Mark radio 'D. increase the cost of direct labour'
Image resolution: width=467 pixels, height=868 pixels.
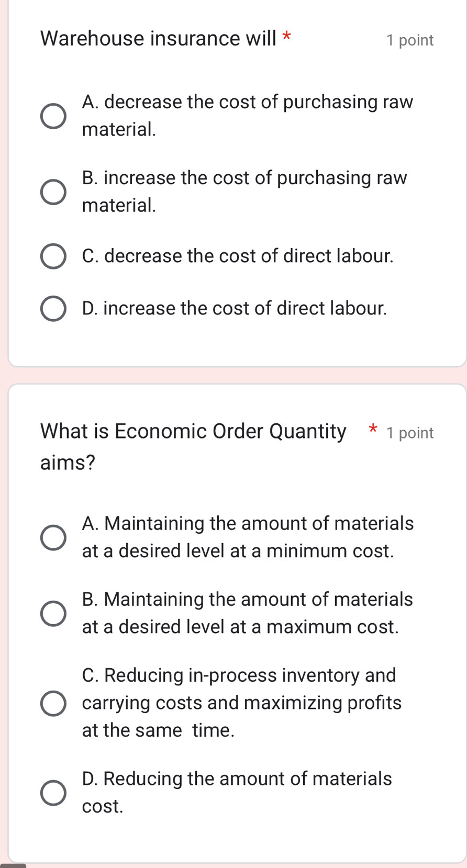click(53, 309)
